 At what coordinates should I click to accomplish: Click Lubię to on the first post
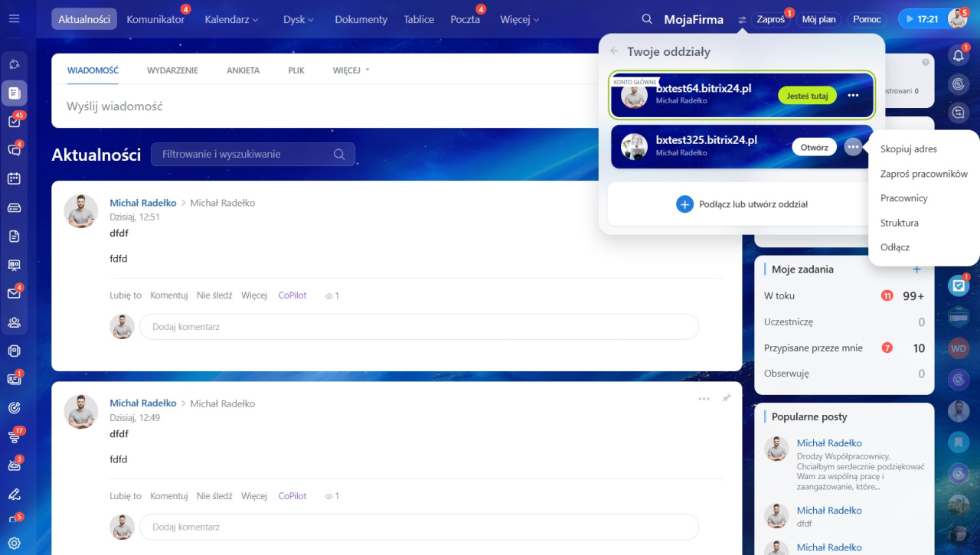pyautogui.click(x=126, y=295)
